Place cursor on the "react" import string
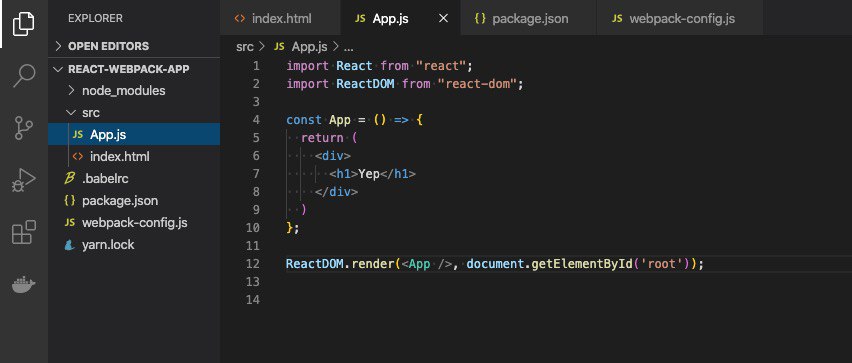This screenshot has width=852, height=363. tap(441, 66)
